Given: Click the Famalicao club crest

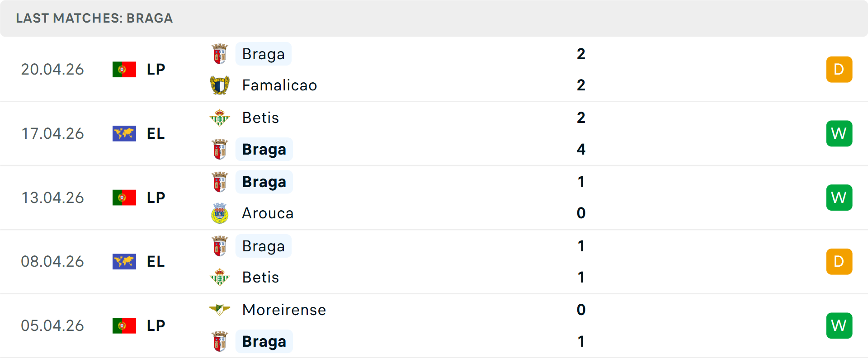Looking at the screenshot, I should (x=220, y=85).
